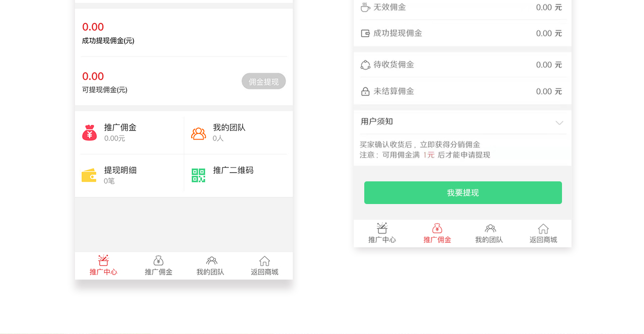Switch to 推广佣金 tab in right screen

(x=437, y=234)
